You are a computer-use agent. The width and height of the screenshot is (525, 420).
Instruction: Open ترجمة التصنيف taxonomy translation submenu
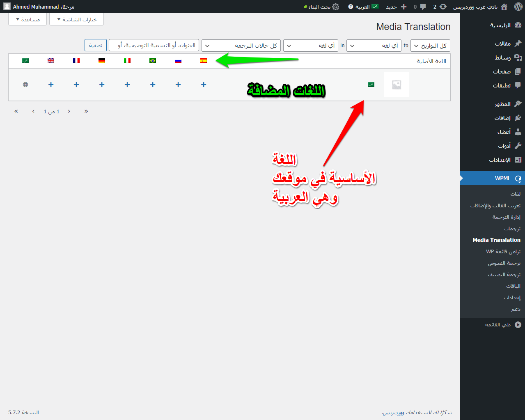[504, 274]
